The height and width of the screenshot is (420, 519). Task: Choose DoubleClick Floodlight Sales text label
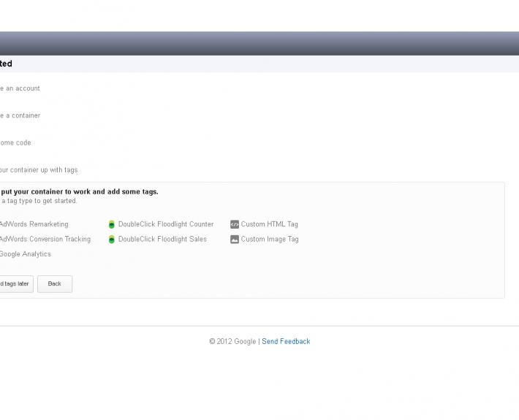coord(162,239)
